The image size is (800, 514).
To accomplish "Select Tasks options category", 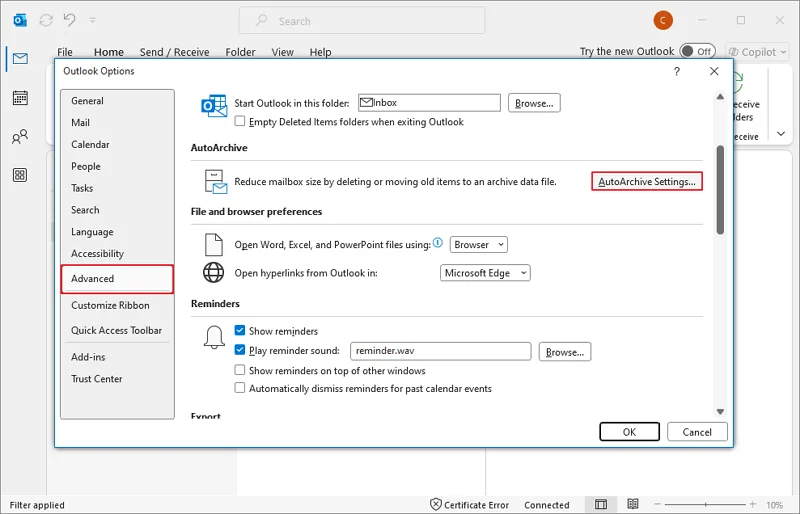I will tap(117, 188).
